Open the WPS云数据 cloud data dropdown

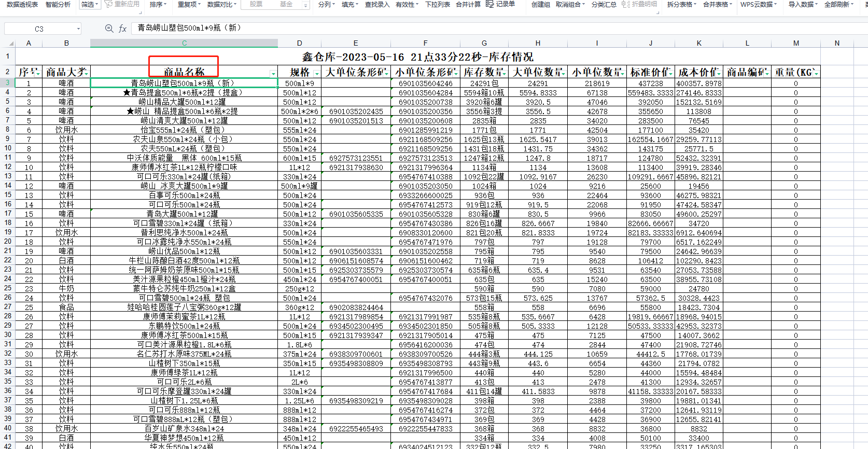click(x=758, y=4)
